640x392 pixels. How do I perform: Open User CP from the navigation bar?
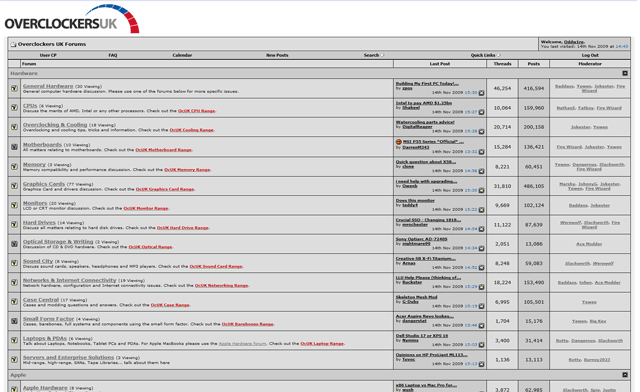click(48, 55)
